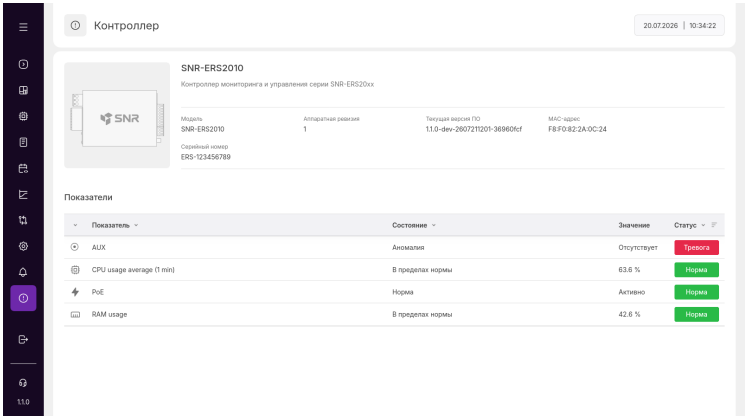Click the Активно value cell
The height and width of the screenshot is (419, 748).
[x=632, y=292]
